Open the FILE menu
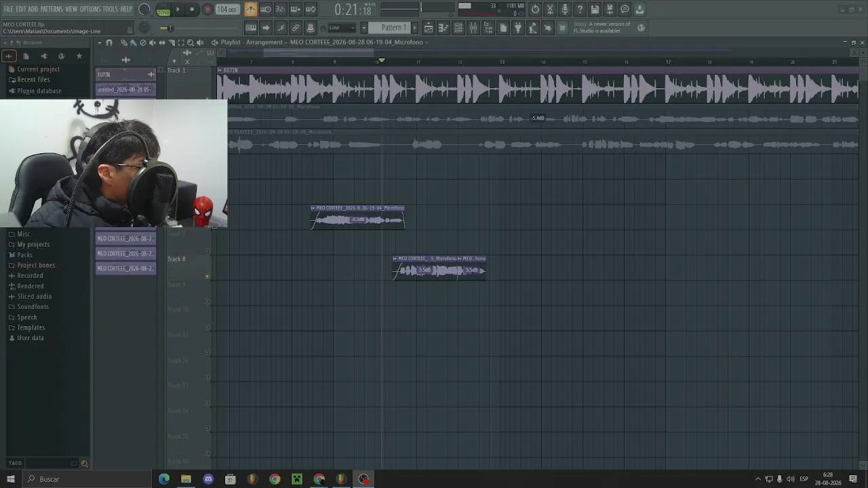This screenshot has width=868, height=488. coord(8,9)
